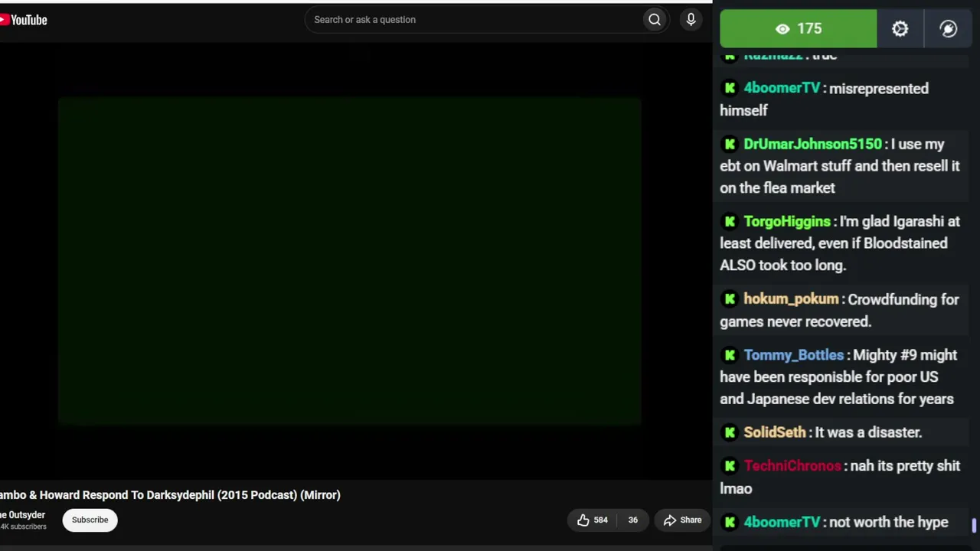Viewport: 980px width, 551px height.
Task: Click the search magnifier icon
Action: 655,20
